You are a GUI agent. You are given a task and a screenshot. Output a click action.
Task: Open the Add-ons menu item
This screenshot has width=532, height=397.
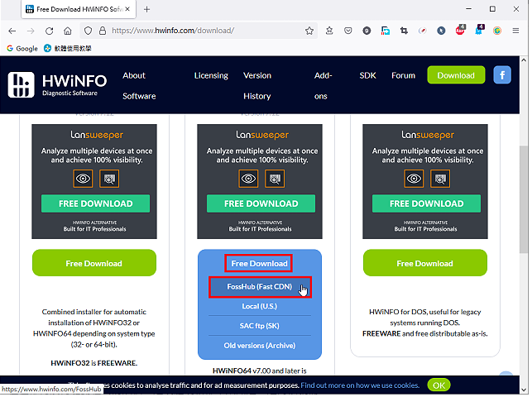[323, 86]
